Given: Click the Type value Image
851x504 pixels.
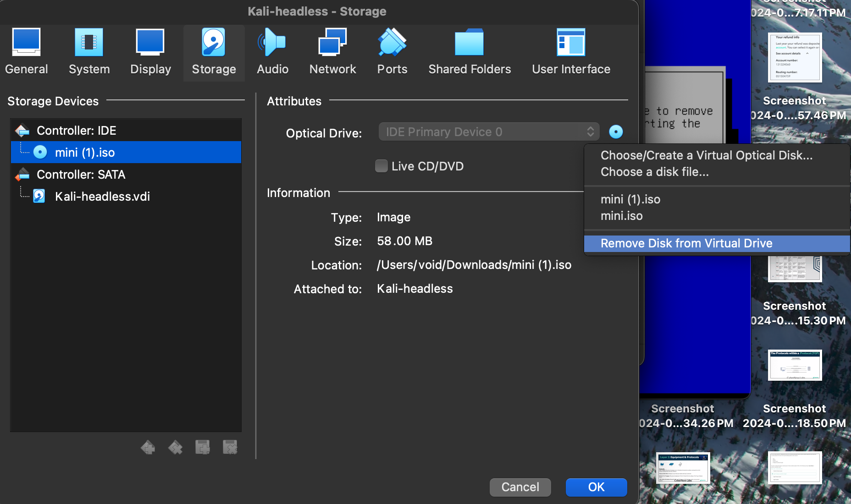Looking at the screenshot, I should (393, 217).
